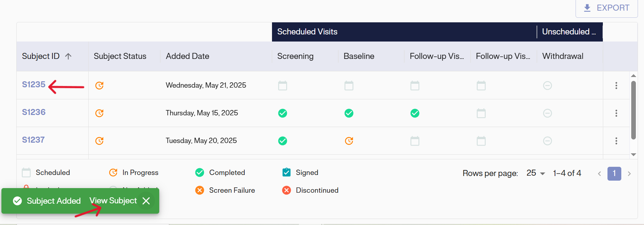Open Rows per page dropdown

(536, 173)
